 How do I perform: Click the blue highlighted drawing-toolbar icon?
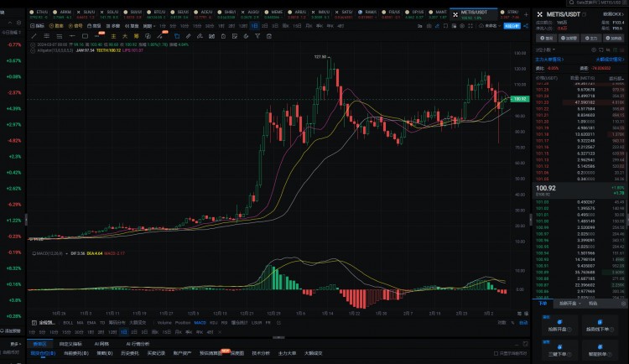tap(177, 36)
